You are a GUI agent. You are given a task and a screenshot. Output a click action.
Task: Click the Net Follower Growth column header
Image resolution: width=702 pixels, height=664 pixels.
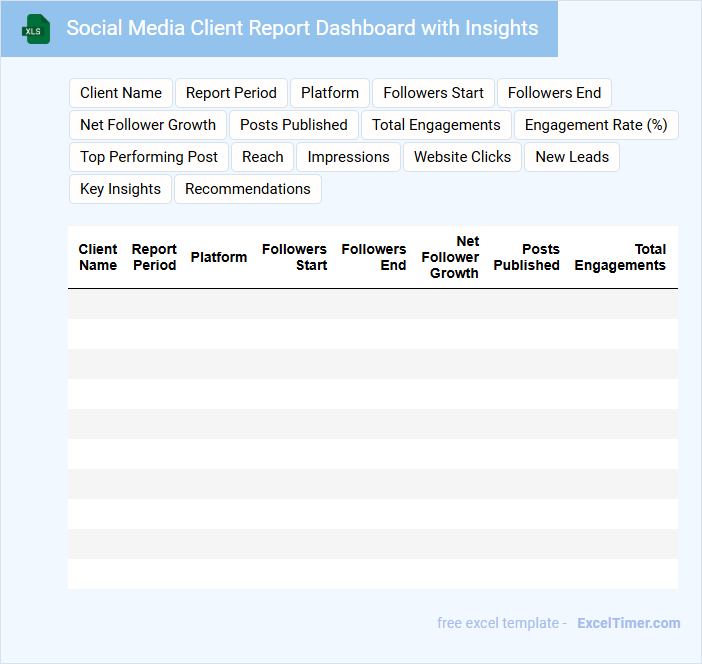point(451,257)
